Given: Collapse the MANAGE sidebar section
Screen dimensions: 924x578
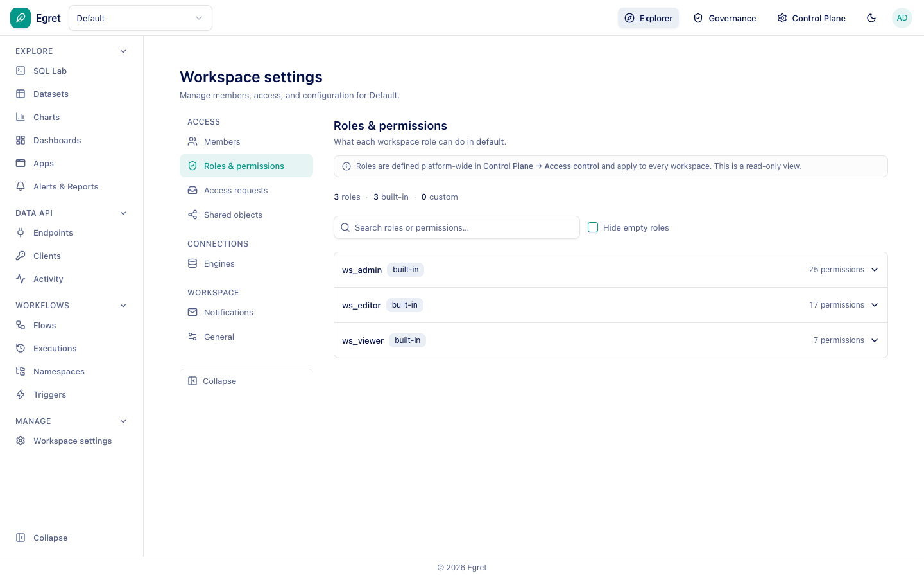Looking at the screenshot, I should [x=123, y=421].
